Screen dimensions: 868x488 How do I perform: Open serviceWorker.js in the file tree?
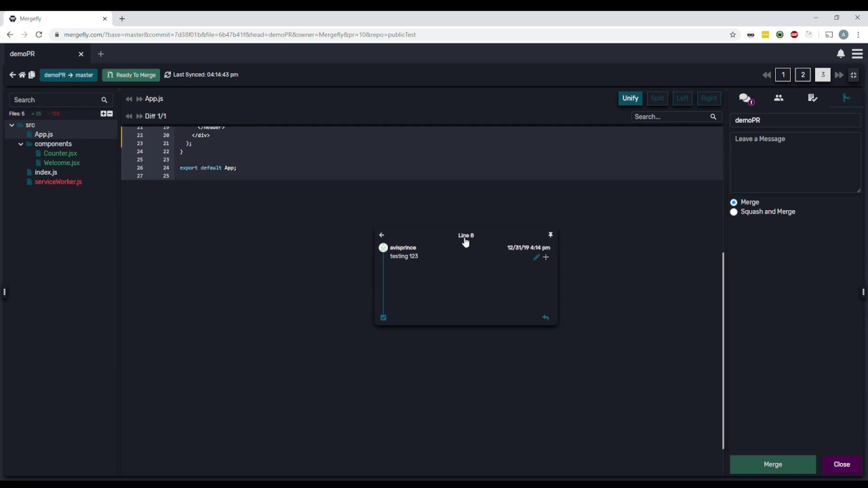(58, 182)
